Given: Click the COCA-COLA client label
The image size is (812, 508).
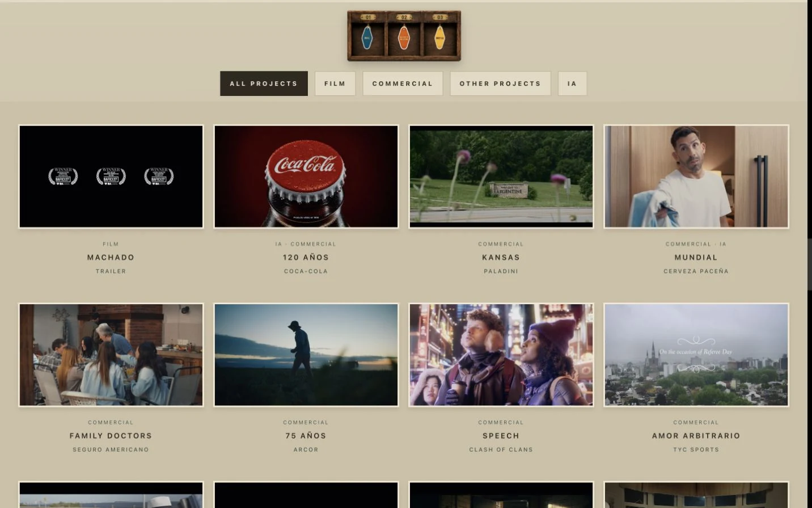Looking at the screenshot, I should tap(306, 271).
